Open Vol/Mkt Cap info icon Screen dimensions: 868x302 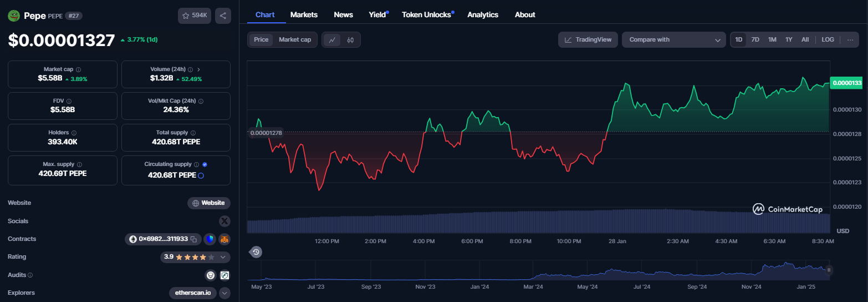point(201,101)
